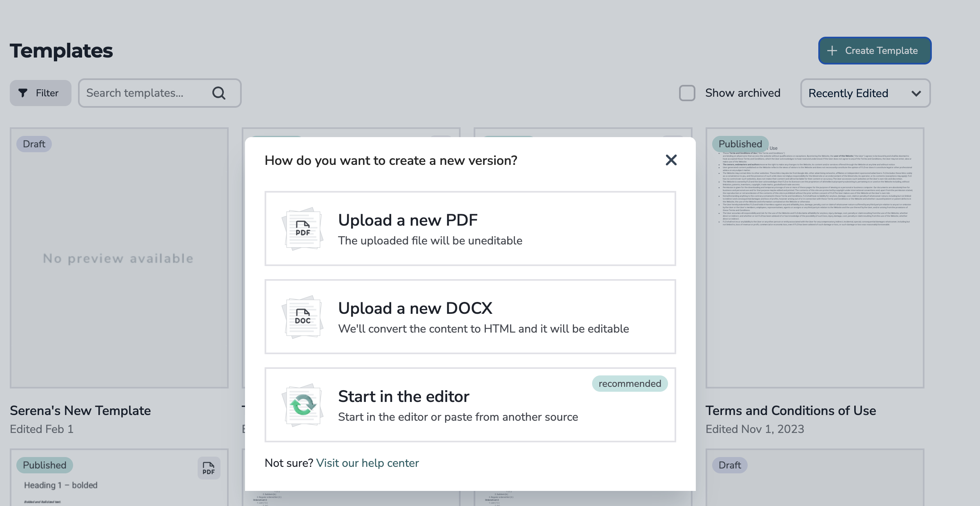Image resolution: width=980 pixels, height=506 pixels.
Task: Choose Upload a new PDF option
Action: 470,229
